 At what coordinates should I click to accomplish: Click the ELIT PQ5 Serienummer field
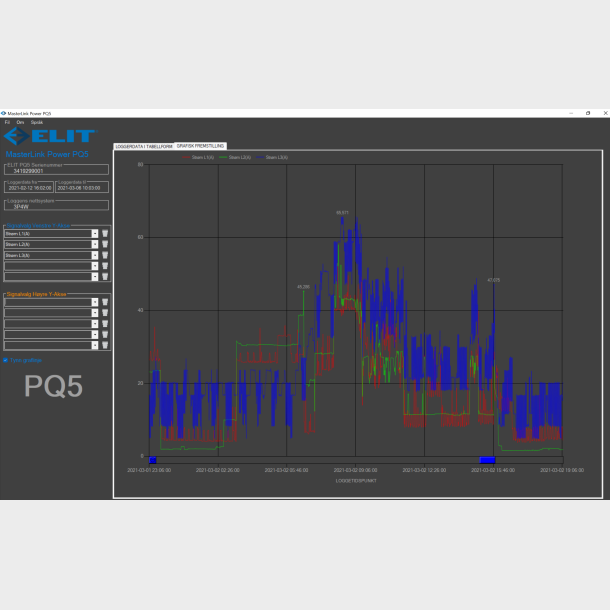tap(56, 170)
